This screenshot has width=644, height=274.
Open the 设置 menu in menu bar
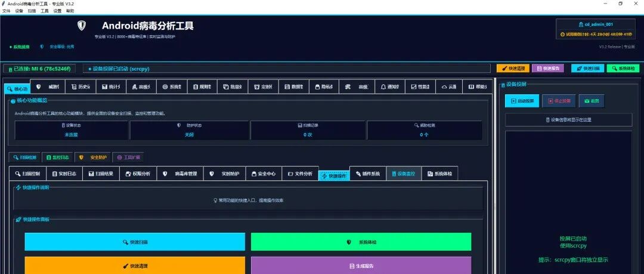[x=57, y=11]
